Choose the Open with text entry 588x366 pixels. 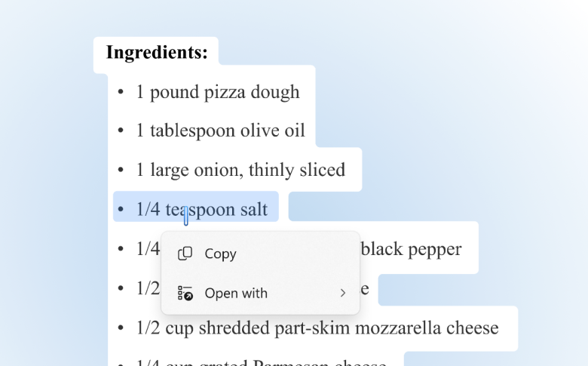tap(236, 293)
